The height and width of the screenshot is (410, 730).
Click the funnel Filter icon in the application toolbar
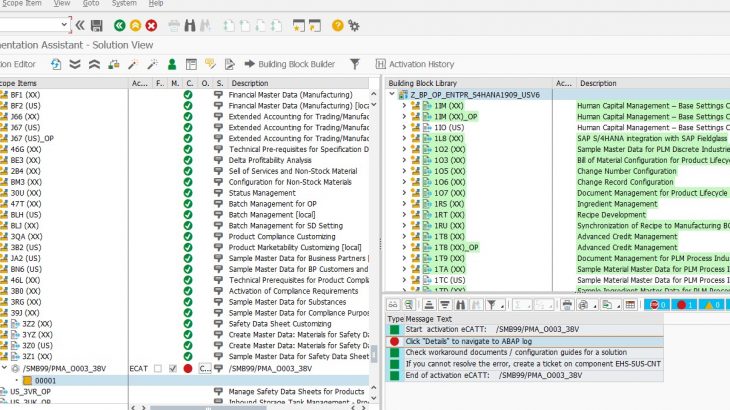355,64
